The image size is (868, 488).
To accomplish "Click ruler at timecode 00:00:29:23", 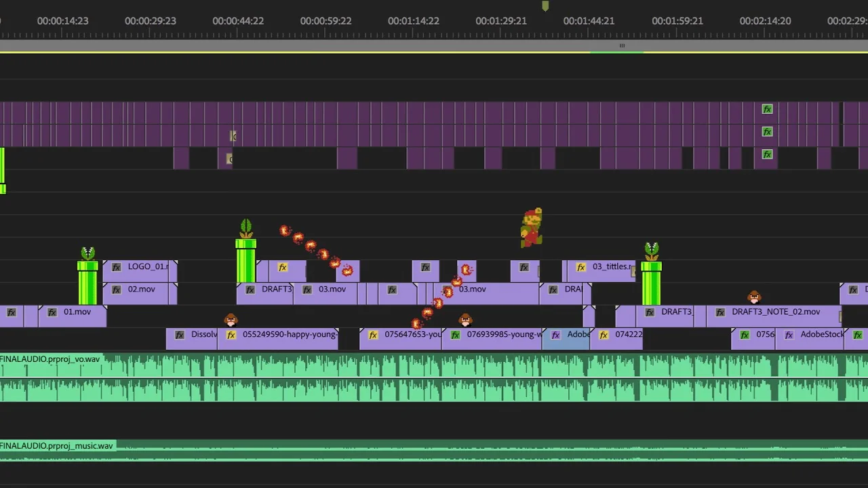I will pos(151,21).
